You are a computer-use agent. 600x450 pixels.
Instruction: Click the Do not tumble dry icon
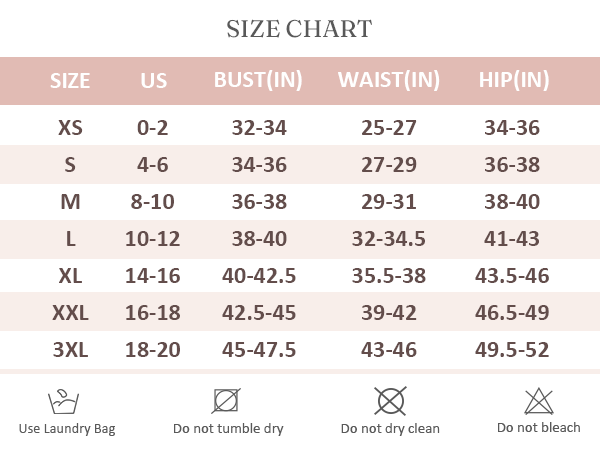pyautogui.click(x=227, y=401)
